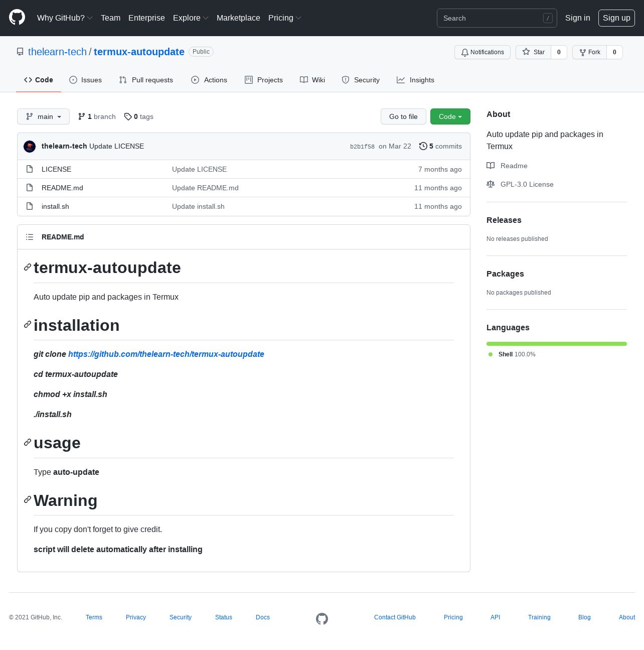Click the slash shortcut icon in the search box
Viewport: 644px width, 650px height.
coord(548,18)
